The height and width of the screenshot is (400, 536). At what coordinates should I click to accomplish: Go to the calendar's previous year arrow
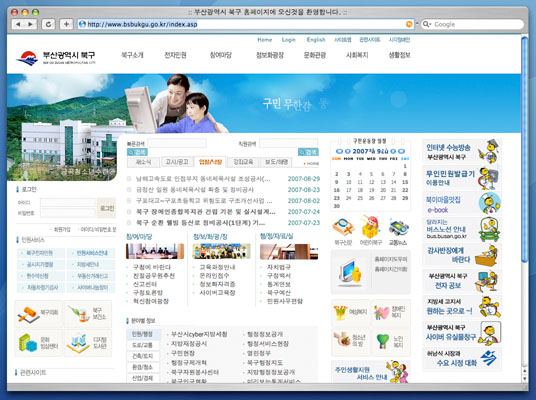[339, 151]
